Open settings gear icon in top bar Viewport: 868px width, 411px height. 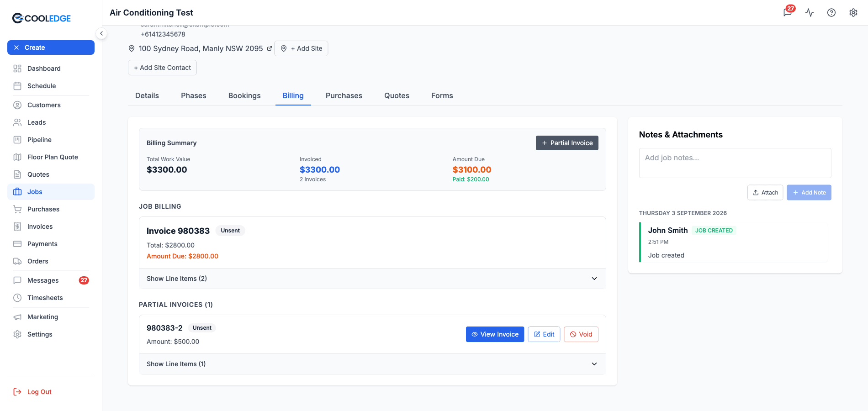[x=853, y=12]
